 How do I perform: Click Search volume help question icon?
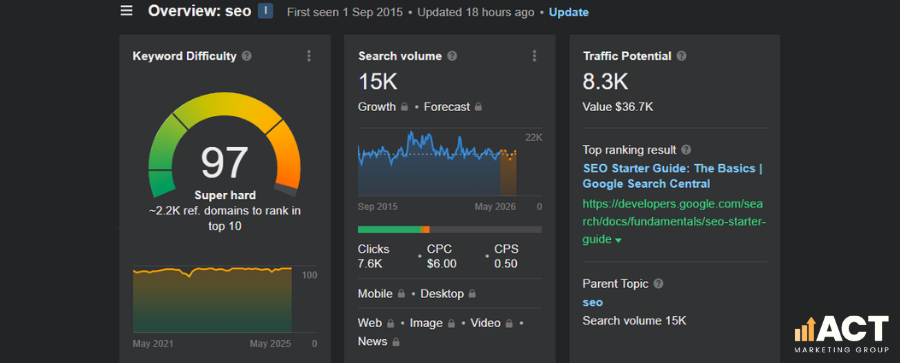point(452,56)
